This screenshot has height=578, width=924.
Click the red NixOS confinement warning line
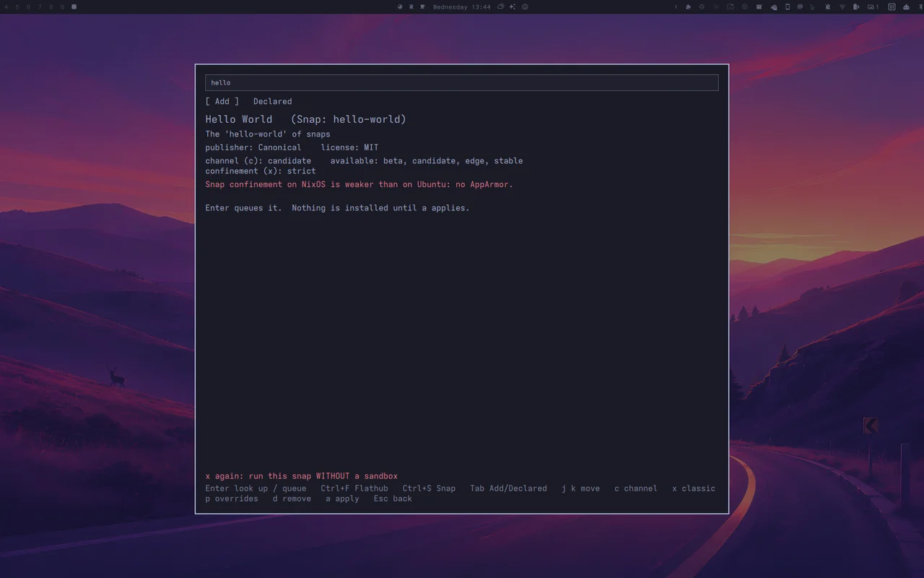(359, 184)
